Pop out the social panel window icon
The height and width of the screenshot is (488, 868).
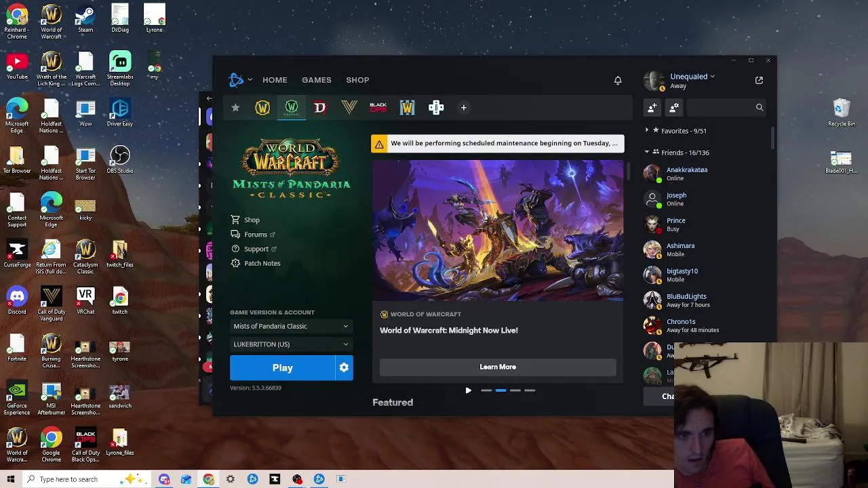pyautogui.click(x=759, y=80)
